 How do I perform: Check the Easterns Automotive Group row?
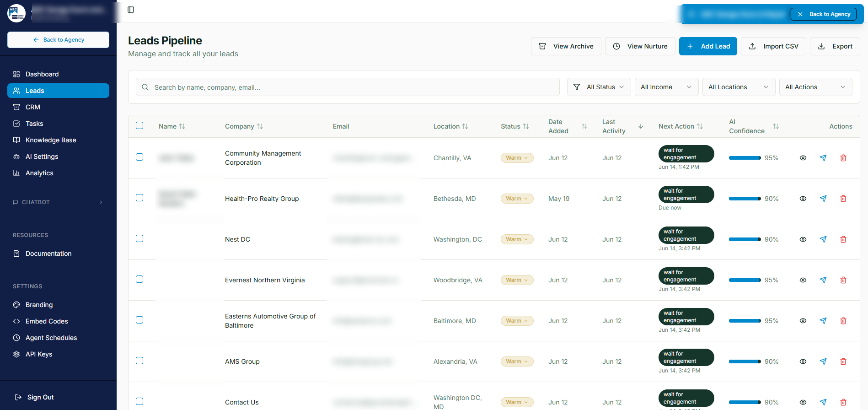(x=139, y=320)
